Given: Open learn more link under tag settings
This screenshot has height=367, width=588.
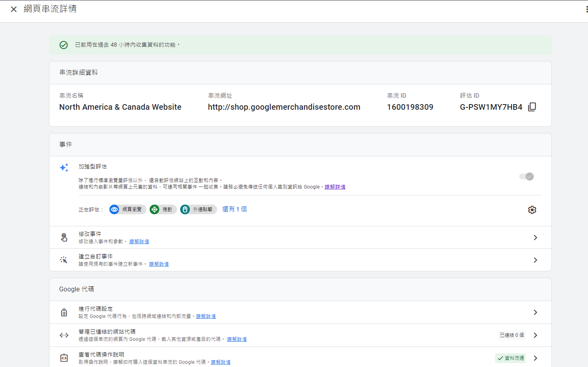Looking at the screenshot, I should coord(206,316).
